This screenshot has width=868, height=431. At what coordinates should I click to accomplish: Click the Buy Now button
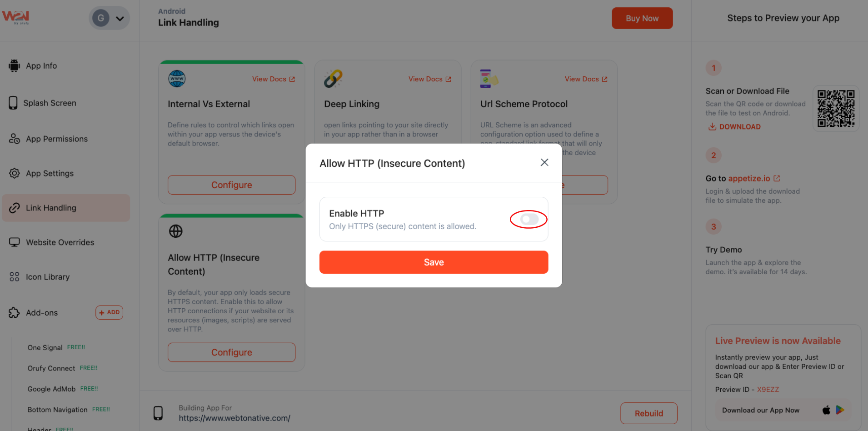pos(642,18)
